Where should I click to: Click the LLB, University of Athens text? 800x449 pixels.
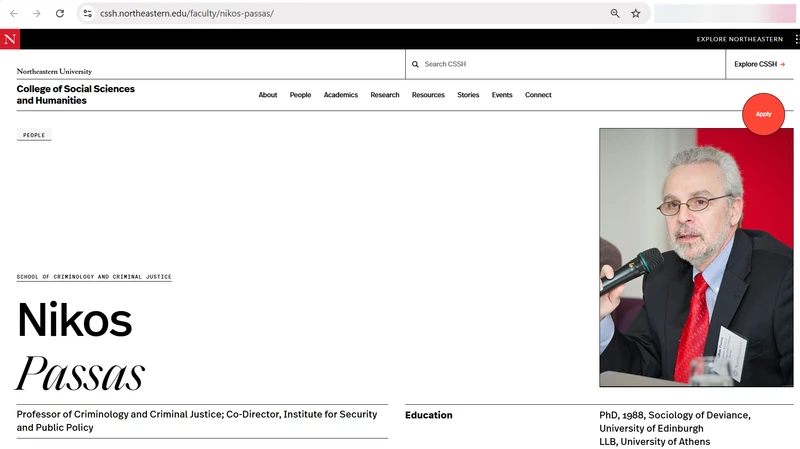(x=655, y=442)
